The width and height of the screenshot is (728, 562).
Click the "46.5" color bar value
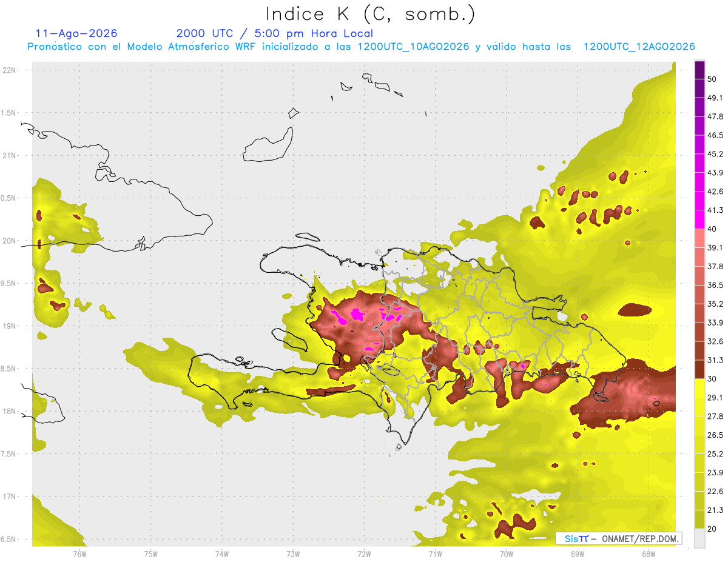pos(715,135)
